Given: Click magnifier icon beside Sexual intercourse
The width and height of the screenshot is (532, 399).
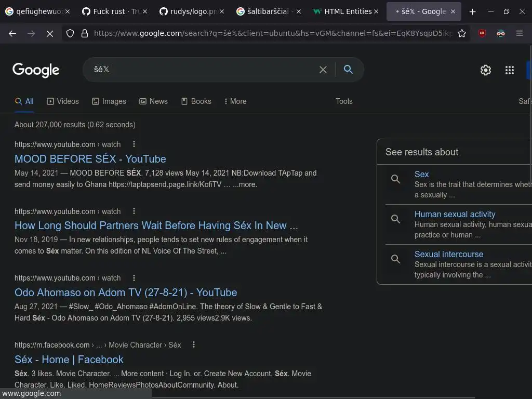Looking at the screenshot, I should pyautogui.click(x=395, y=259).
